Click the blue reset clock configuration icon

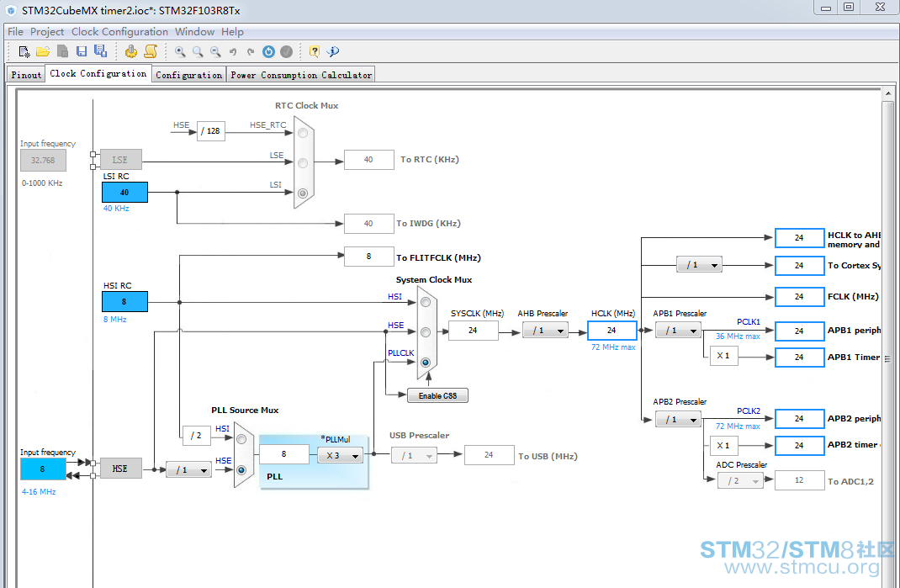pos(268,51)
